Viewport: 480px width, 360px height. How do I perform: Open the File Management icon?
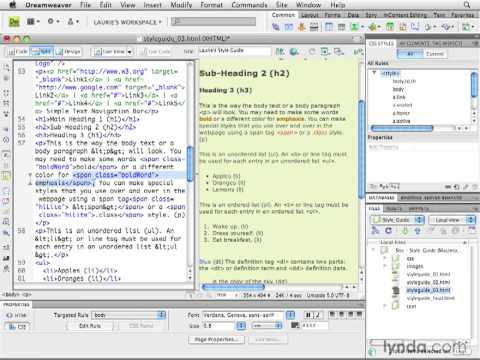coord(280,52)
